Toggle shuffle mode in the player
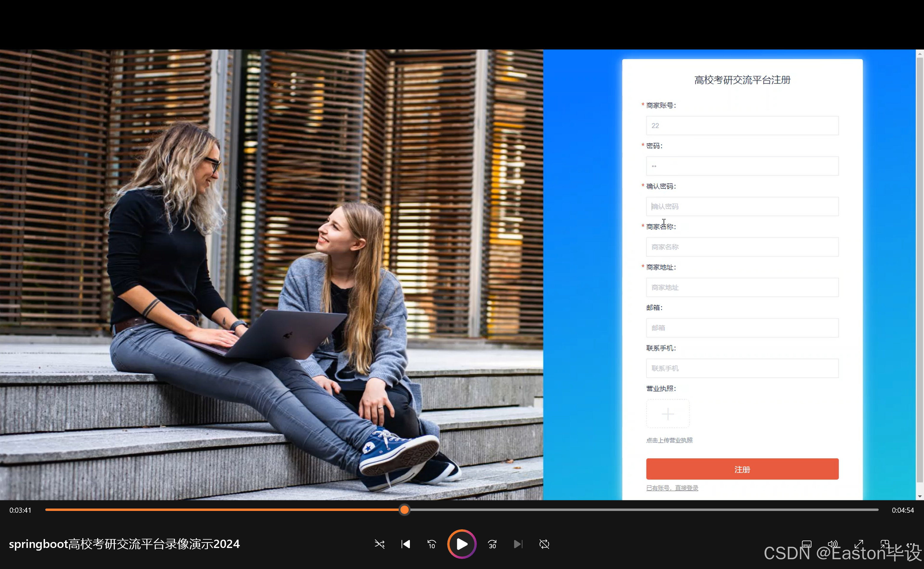Viewport: 924px width, 569px height. 379,544
